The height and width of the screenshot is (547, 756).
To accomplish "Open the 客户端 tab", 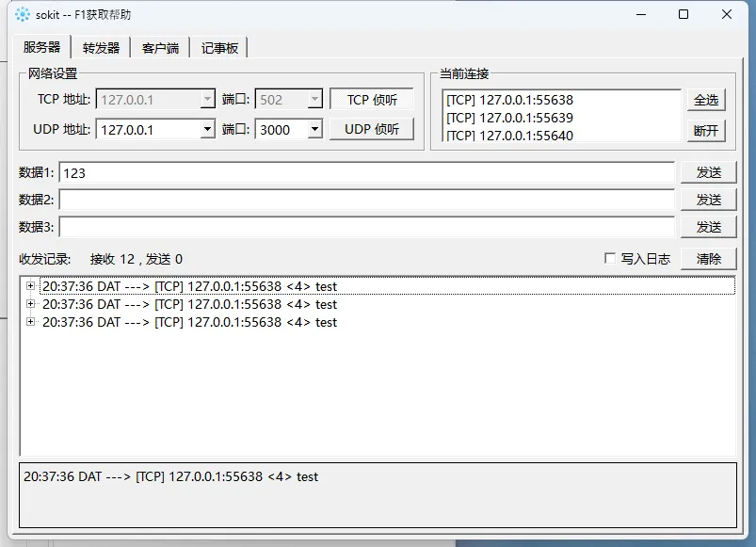I will pos(160,48).
